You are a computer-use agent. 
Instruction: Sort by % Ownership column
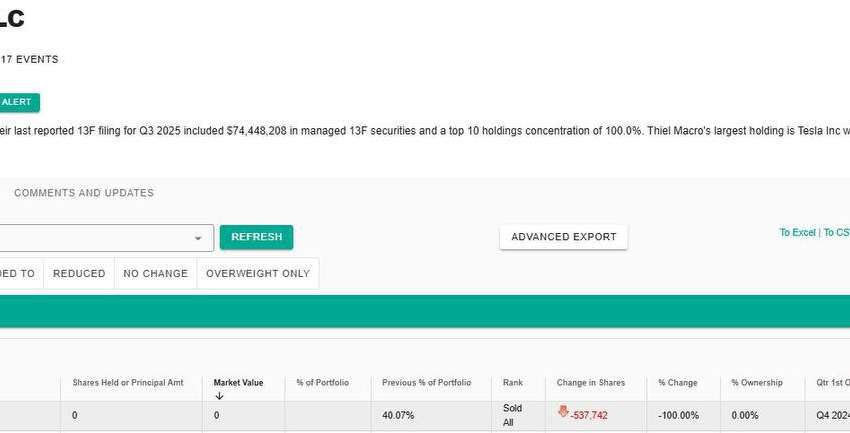pos(756,383)
